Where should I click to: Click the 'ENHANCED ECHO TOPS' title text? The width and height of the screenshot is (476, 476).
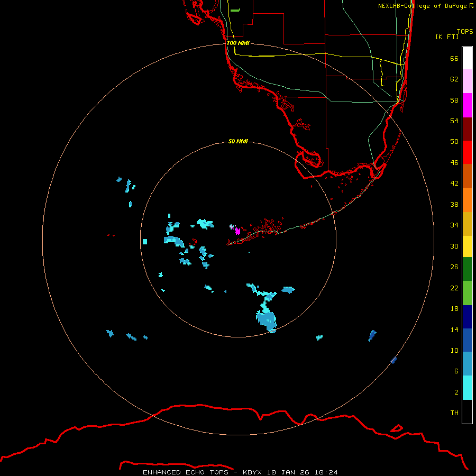pyautogui.click(x=186, y=472)
